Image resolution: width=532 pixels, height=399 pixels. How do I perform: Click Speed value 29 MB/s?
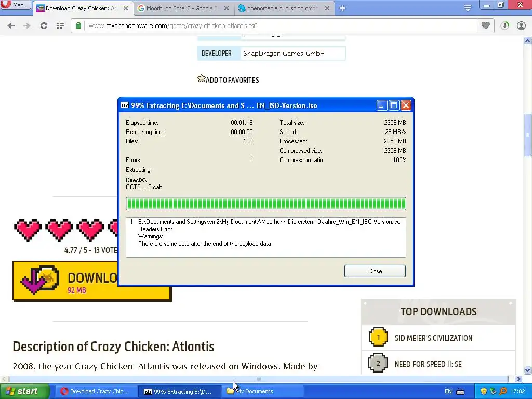click(x=395, y=131)
